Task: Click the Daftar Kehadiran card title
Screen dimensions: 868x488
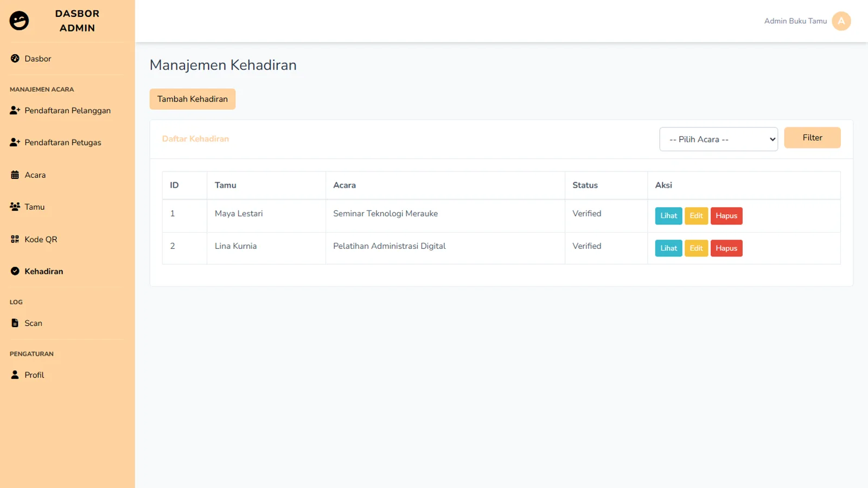Action: point(195,139)
